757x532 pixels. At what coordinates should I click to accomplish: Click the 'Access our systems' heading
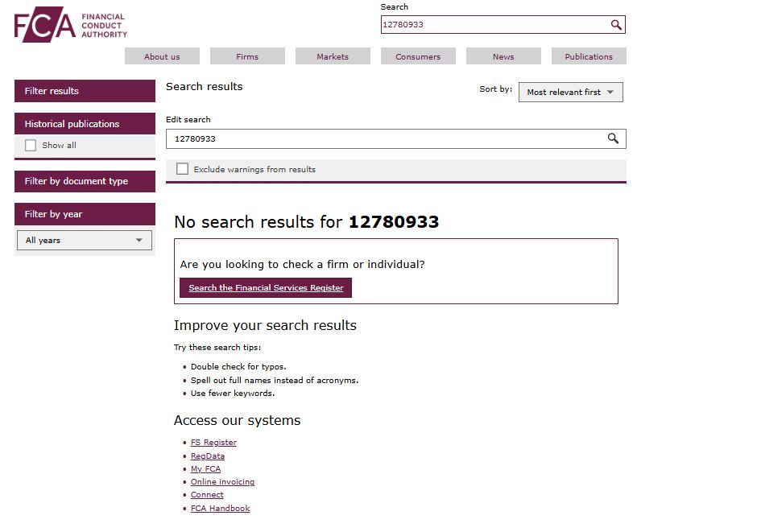click(237, 421)
